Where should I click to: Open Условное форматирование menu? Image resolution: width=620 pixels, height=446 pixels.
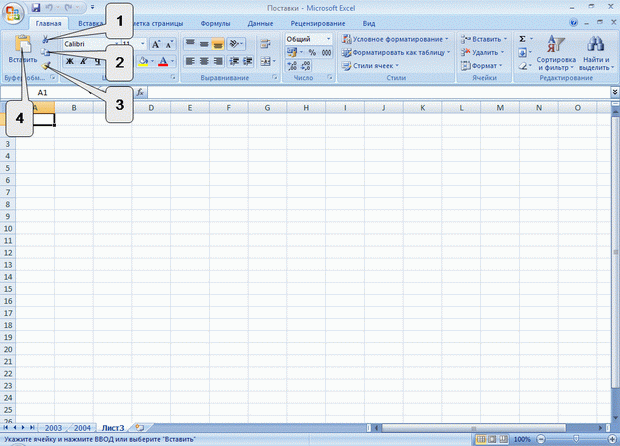coord(395,39)
